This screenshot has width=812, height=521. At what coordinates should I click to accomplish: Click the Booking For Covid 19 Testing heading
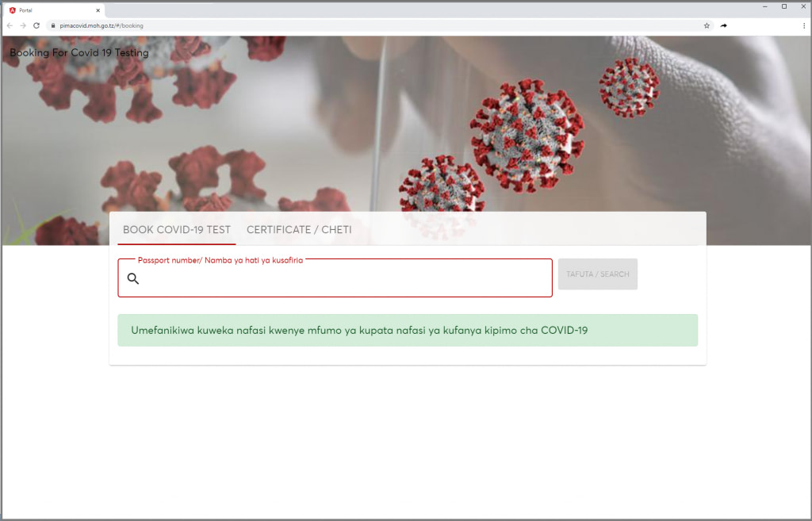(79, 53)
